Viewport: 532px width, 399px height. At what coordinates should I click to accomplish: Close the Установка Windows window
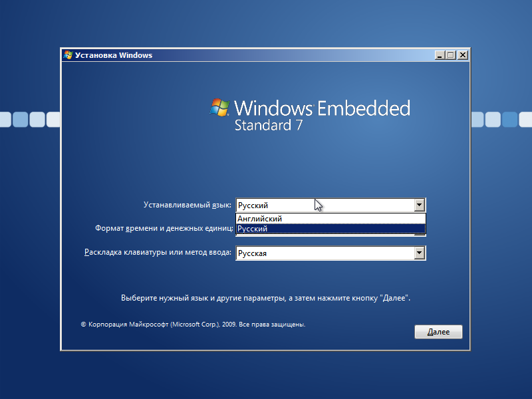pos(462,55)
